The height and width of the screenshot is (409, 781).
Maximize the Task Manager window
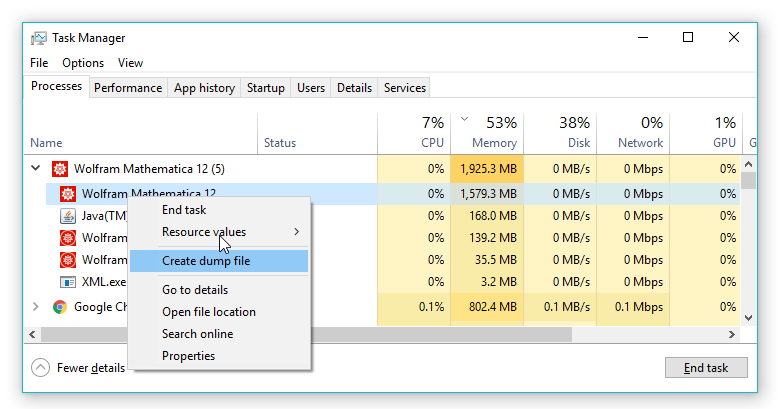coord(688,37)
